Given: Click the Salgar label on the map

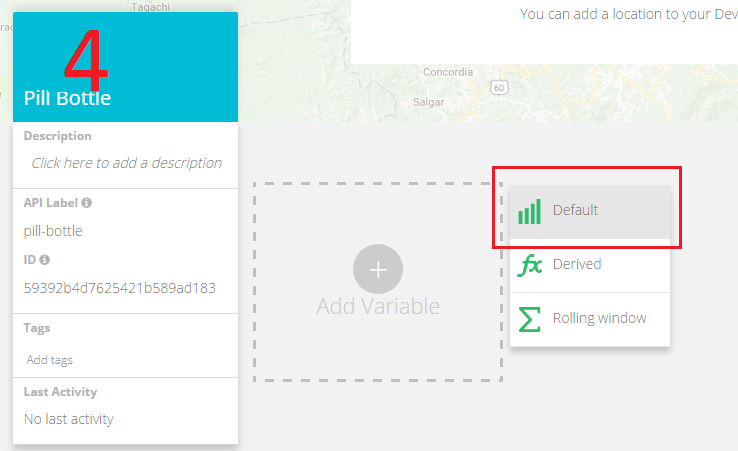Looking at the screenshot, I should pyautogui.click(x=427, y=102).
